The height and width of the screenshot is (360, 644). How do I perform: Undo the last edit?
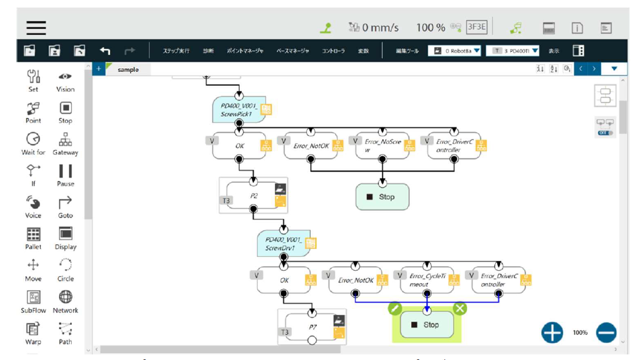click(105, 51)
